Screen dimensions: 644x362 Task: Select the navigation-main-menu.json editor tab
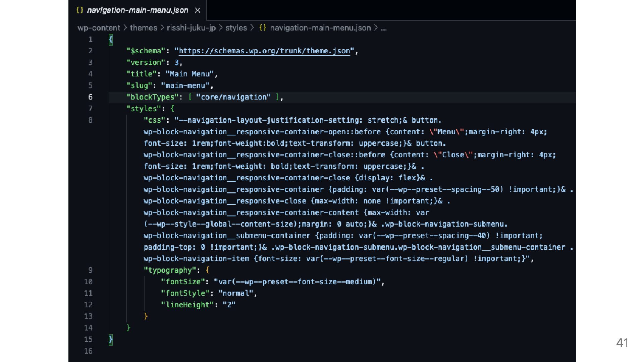pos(138,10)
